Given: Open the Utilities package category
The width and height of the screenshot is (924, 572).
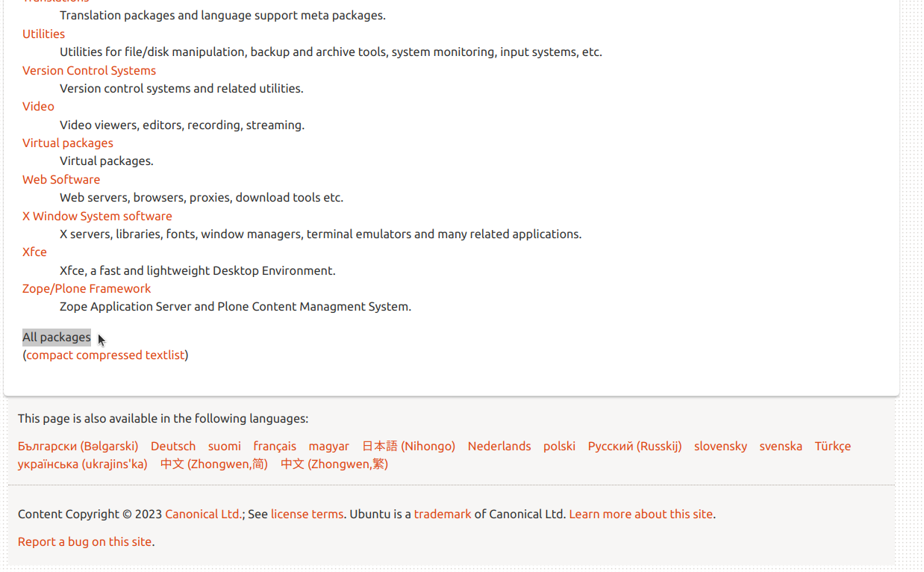Looking at the screenshot, I should pyautogui.click(x=43, y=34).
